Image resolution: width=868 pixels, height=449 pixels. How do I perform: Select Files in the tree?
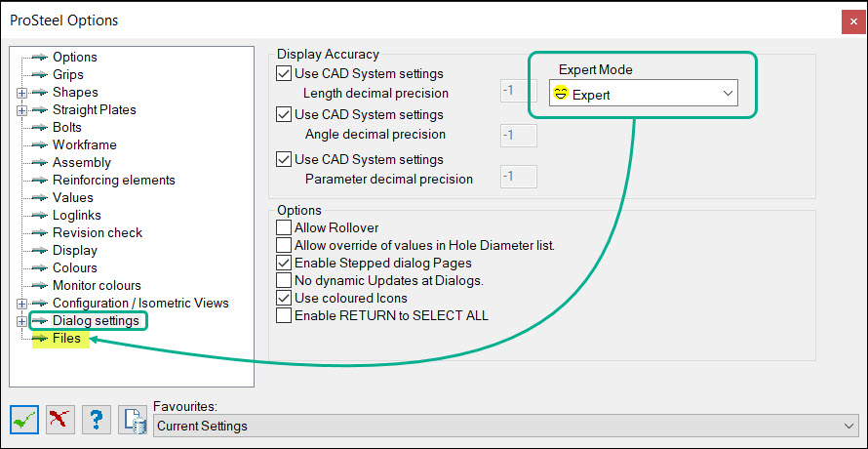tap(66, 338)
